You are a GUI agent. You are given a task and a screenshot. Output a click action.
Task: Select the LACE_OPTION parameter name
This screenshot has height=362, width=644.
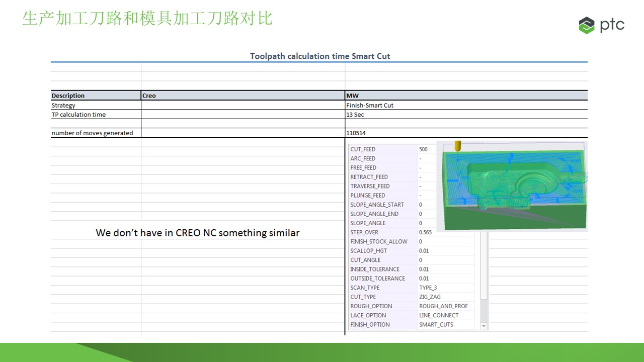click(368, 315)
